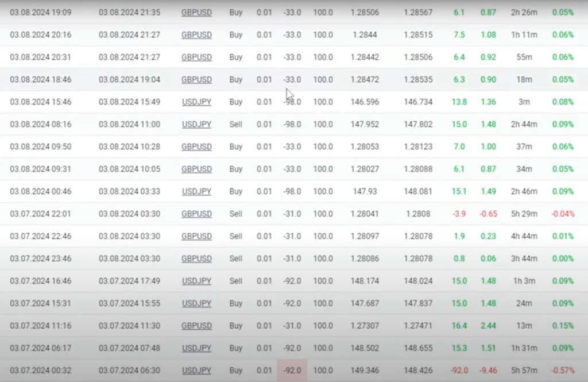
Task: Open GBPUSD link in the 11:16 Buy row
Action: pyautogui.click(x=196, y=326)
